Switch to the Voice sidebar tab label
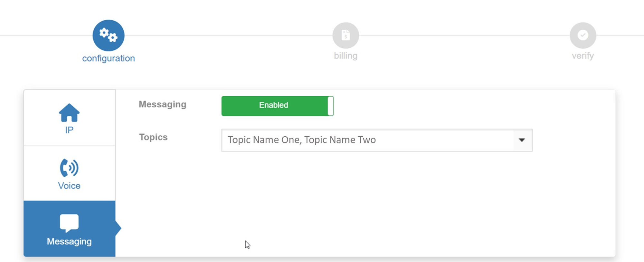 coord(69,186)
